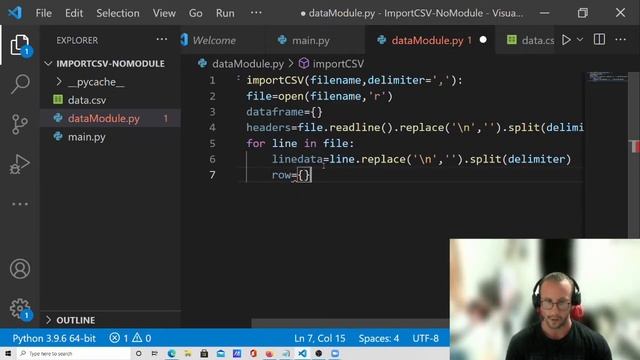Click warnings count in status bar

(x=142, y=338)
